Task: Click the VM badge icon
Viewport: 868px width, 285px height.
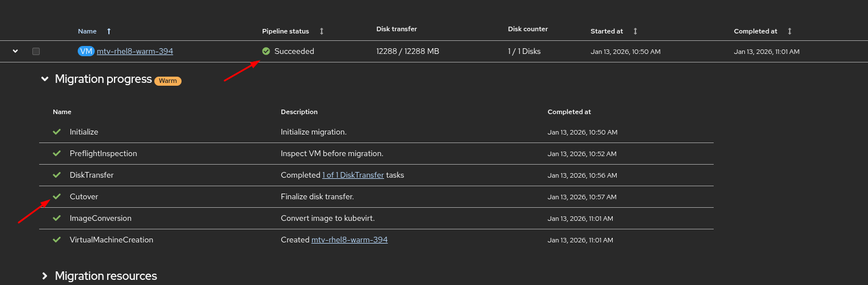Action: click(x=86, y=51)
